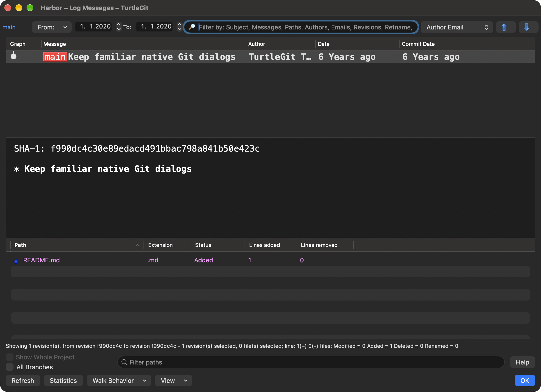Click the Path column sort arrow
This screenshot has width=541, height=392.
coord(138,245)
